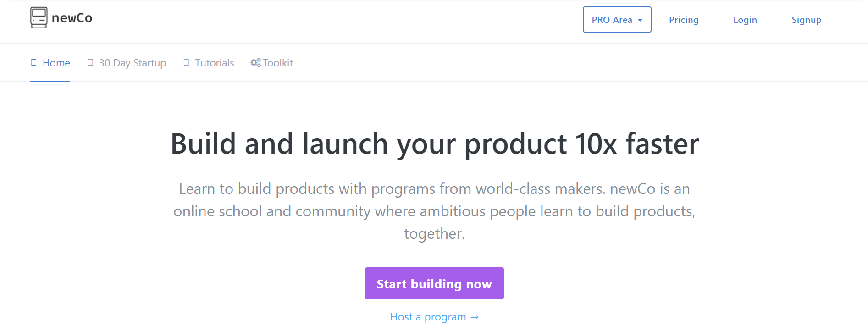Select Signup in the top navigation
The image size is (868, 331).
[x=807, y=20]
